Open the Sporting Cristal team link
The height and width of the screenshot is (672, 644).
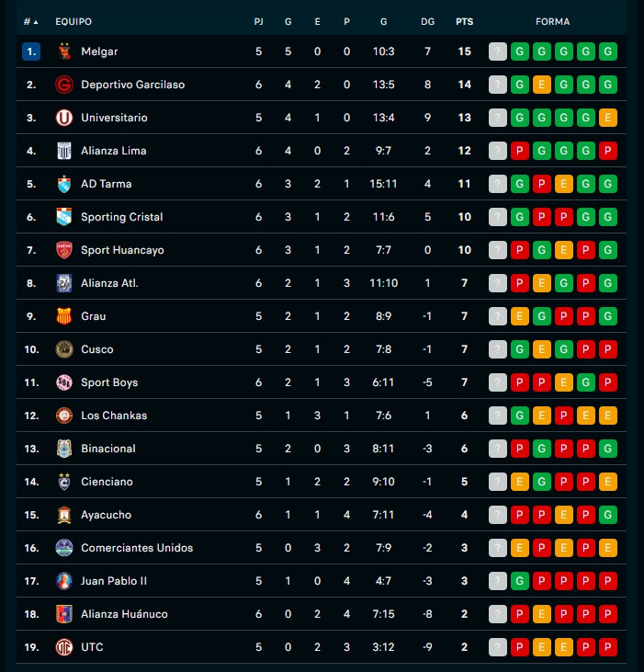pos(122,217)
